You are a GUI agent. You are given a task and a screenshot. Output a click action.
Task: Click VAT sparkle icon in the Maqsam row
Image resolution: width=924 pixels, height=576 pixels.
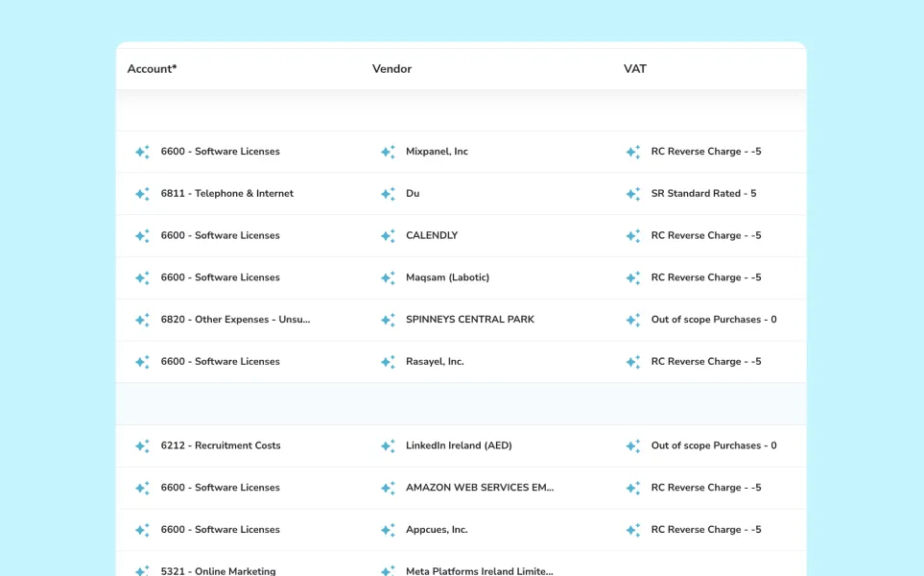coord(633,277)
